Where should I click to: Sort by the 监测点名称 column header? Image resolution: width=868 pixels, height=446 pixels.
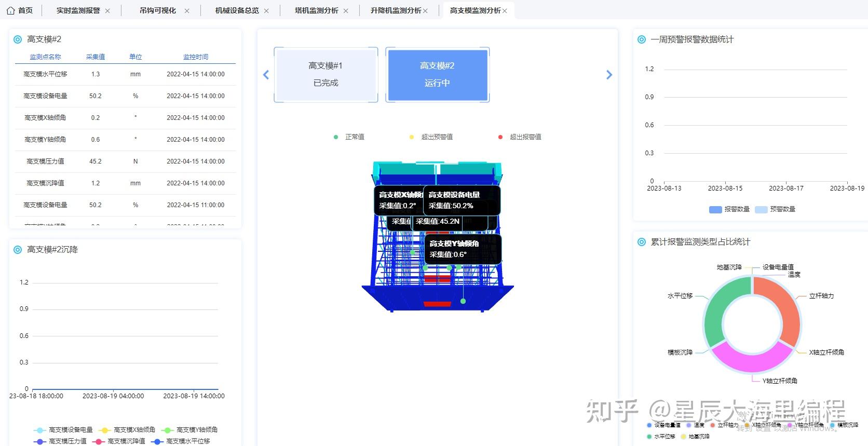(x=45, y=57)
